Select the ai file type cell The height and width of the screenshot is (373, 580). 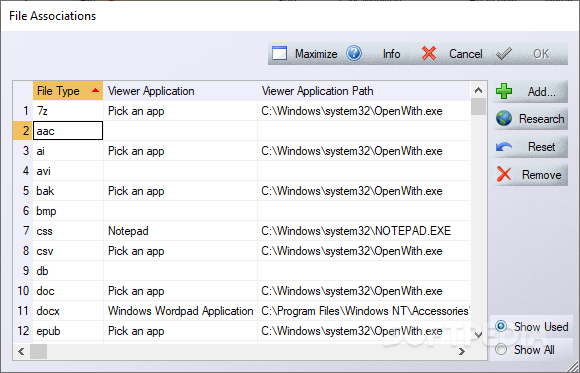coord(68,151)
